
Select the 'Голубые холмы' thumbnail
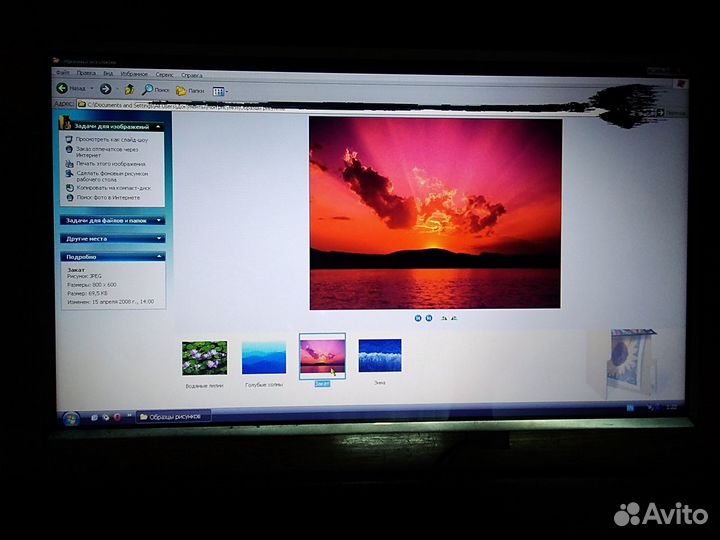(264, 357)
